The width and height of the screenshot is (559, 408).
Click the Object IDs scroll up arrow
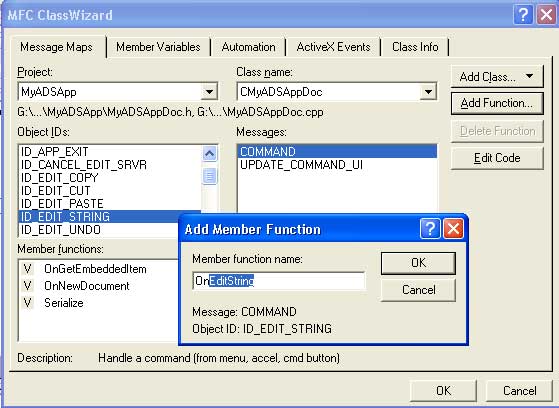coord(209,154)
